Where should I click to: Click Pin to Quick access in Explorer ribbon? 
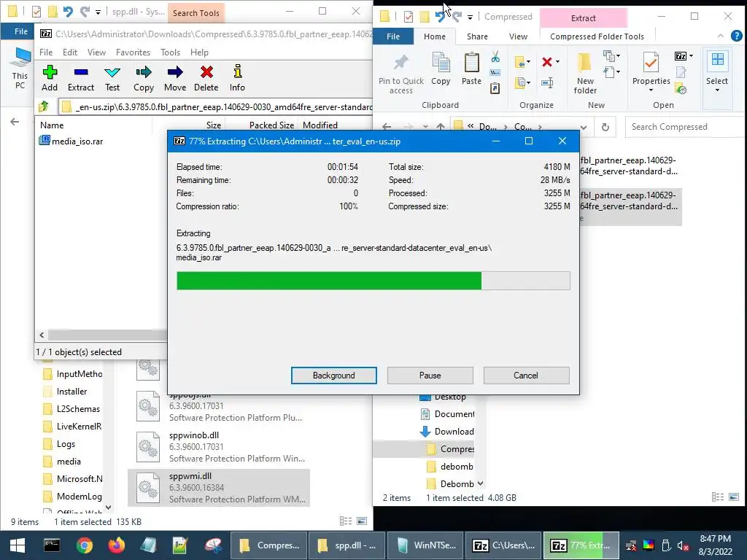pos(401,73)
